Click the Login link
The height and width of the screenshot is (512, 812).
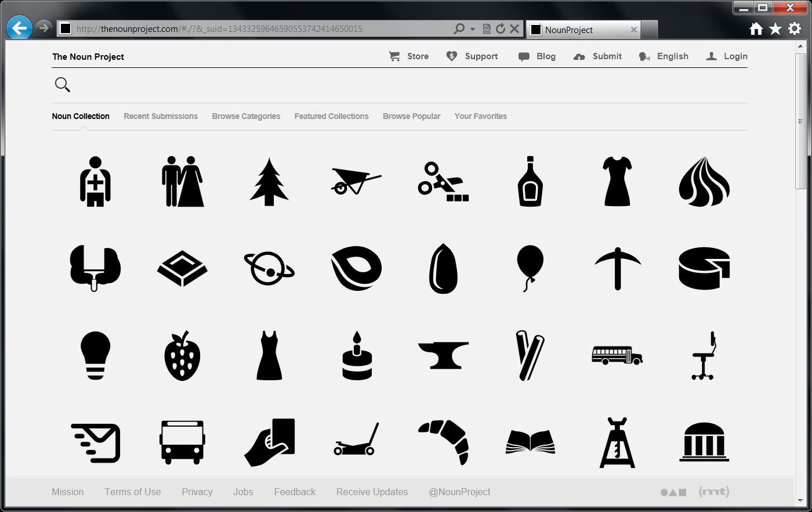727,56
